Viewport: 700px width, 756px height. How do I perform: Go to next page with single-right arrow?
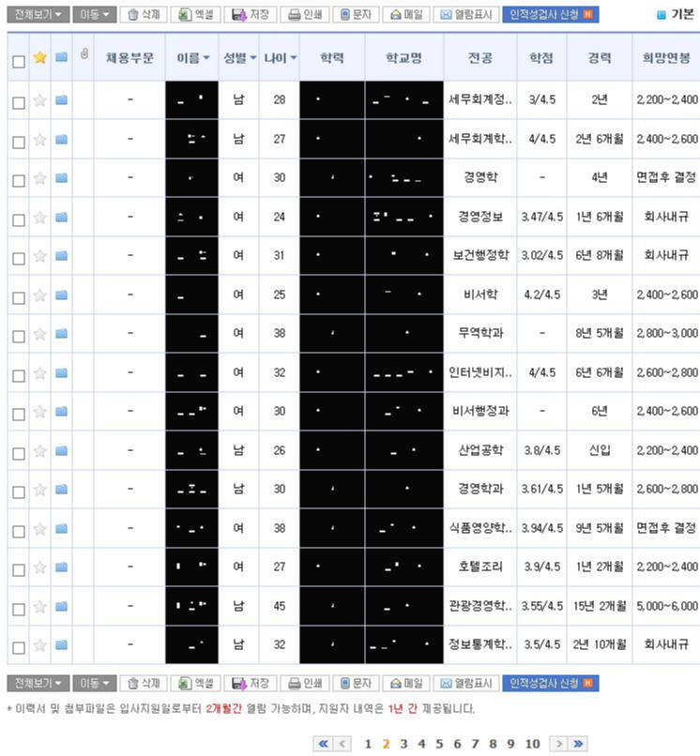558,744
